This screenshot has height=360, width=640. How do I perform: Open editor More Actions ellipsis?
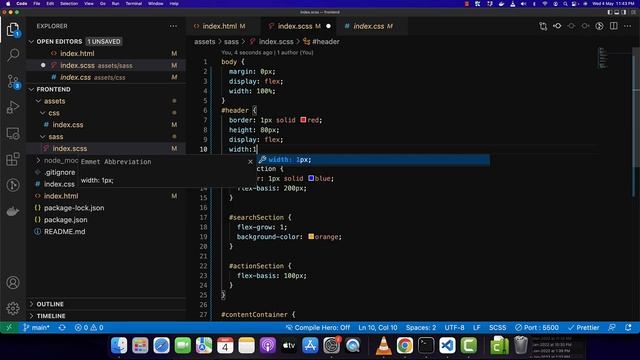pyautogui.click(x=628, y=26)
